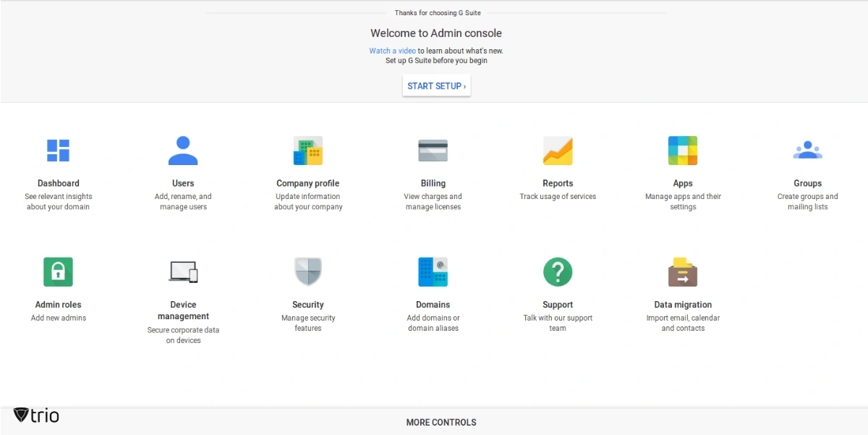Click the START SETUP button

tap(437, 86)
